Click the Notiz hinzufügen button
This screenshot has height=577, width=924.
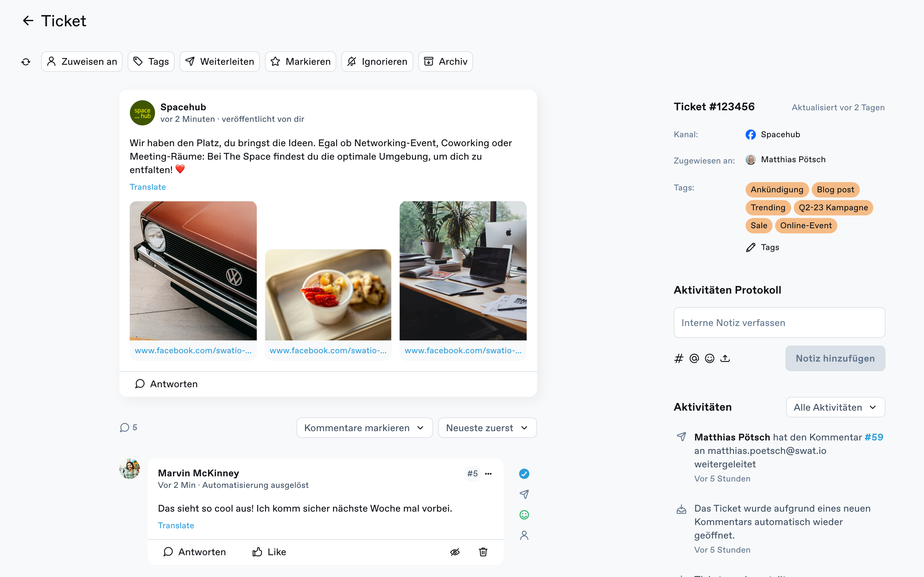835,358
